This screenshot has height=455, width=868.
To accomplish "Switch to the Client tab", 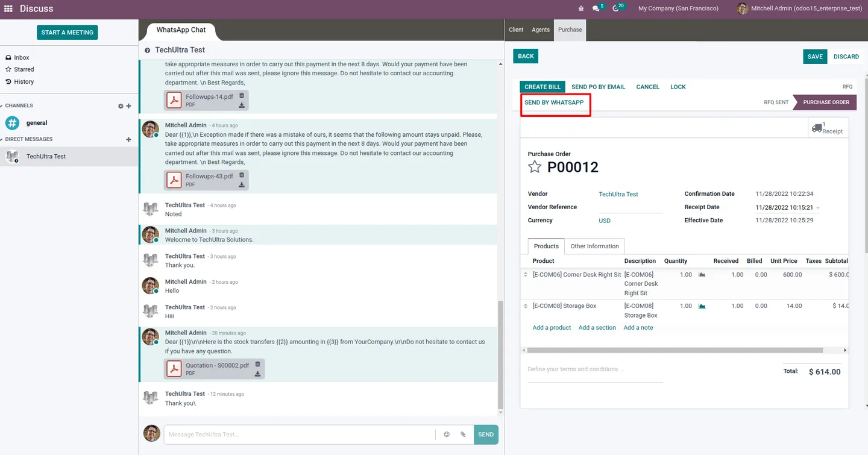I will pyautogui.click(x=516, y=30).
